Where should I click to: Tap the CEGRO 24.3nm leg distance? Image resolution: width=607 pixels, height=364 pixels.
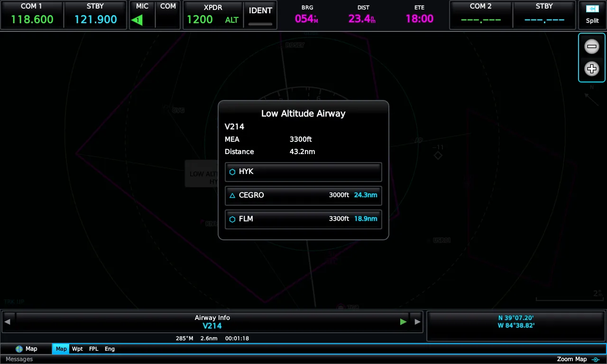pyautogui.click(x=366, y=195)
